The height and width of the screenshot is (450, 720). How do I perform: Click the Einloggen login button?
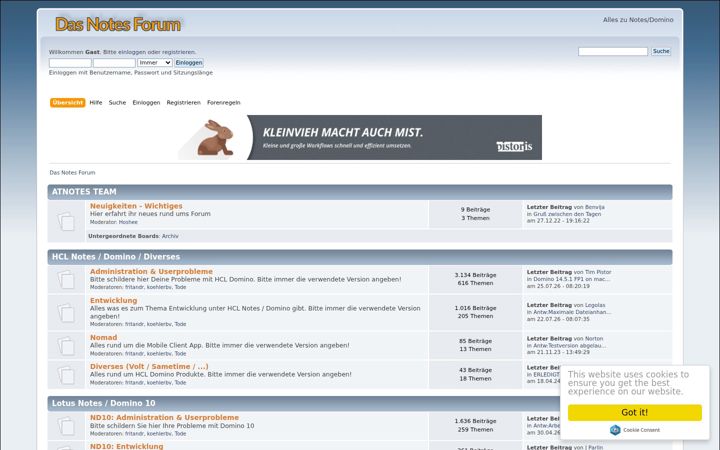click(x=189, y=62)
